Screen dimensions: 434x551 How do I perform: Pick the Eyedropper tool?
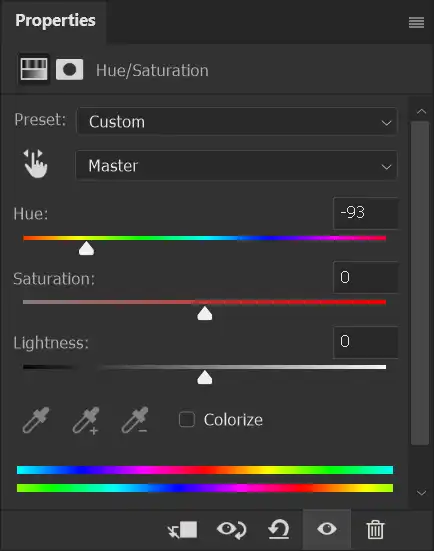pyautogui.click(x=36, y=420)
